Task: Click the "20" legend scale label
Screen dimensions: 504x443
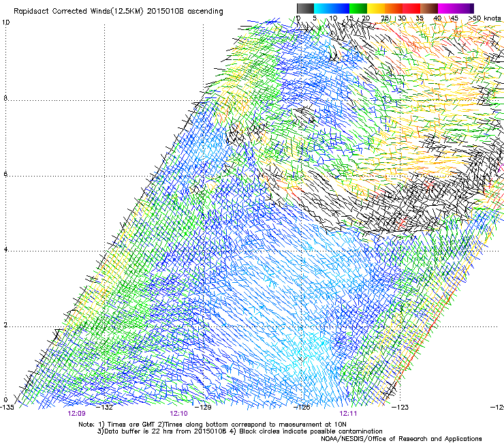Action: click(x=366, y=18)
